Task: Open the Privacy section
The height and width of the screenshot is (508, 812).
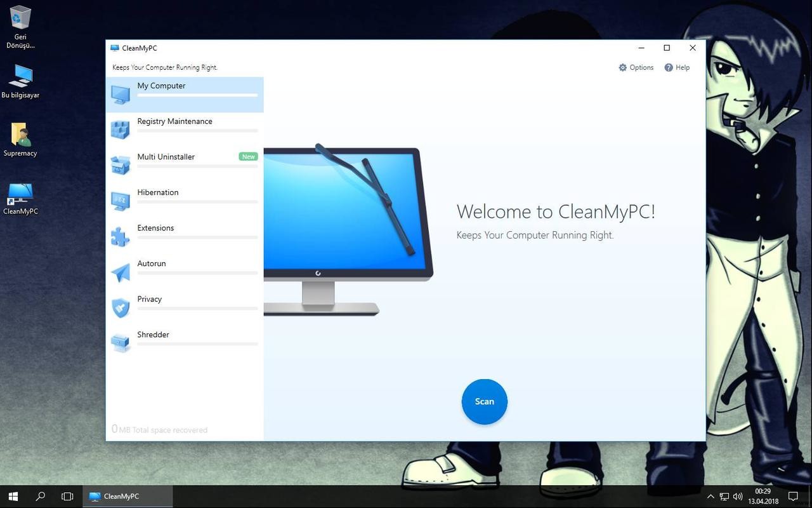Action: coord(185,308)
